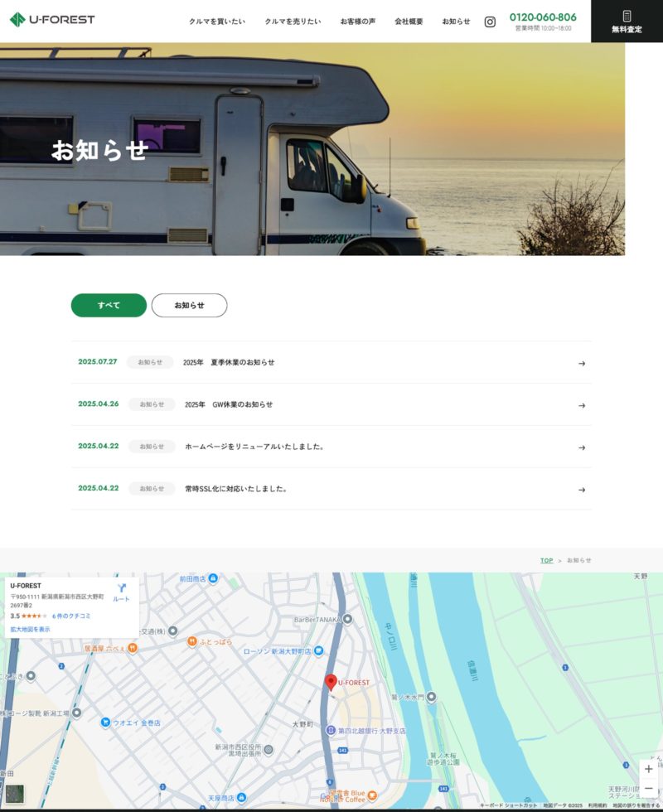Open 拡大地図を表示 link on map

click(x=30, y=629)
